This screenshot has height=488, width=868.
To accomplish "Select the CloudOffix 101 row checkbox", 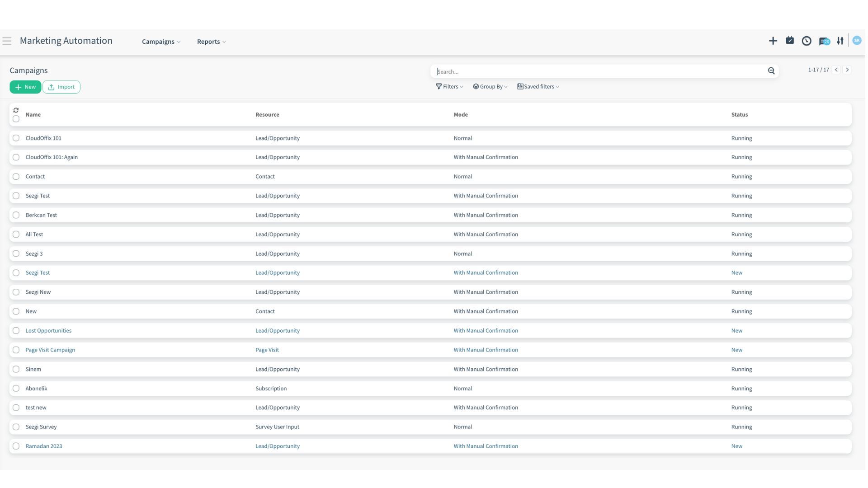I will tap(16, 138).
